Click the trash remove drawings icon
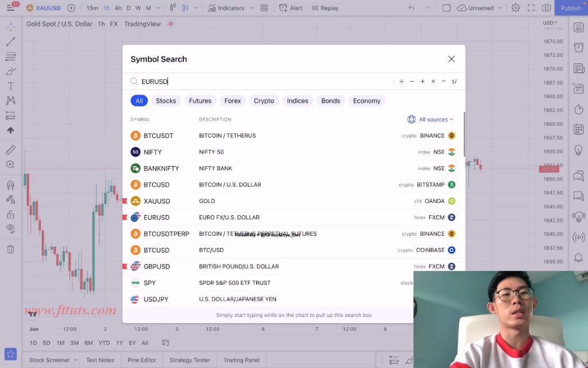This screenshot has height=368, width=588. pyautogui.click(x=10, y=249)
